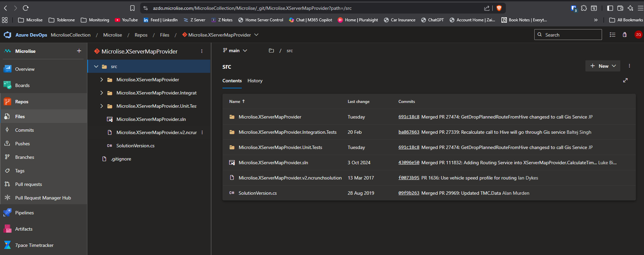Image resolution: width=644 pixels, height=255 pixels.
Task: Open the marketplace shopping bag icon
Action: pyautogui.click(x=625, y=35)
